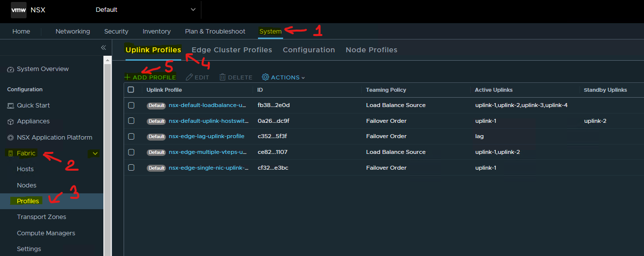This screenshot has width=644, height=256.
Task: Check the nsx-default-uplink-hostswitch profile row
Action: [131, 121]
